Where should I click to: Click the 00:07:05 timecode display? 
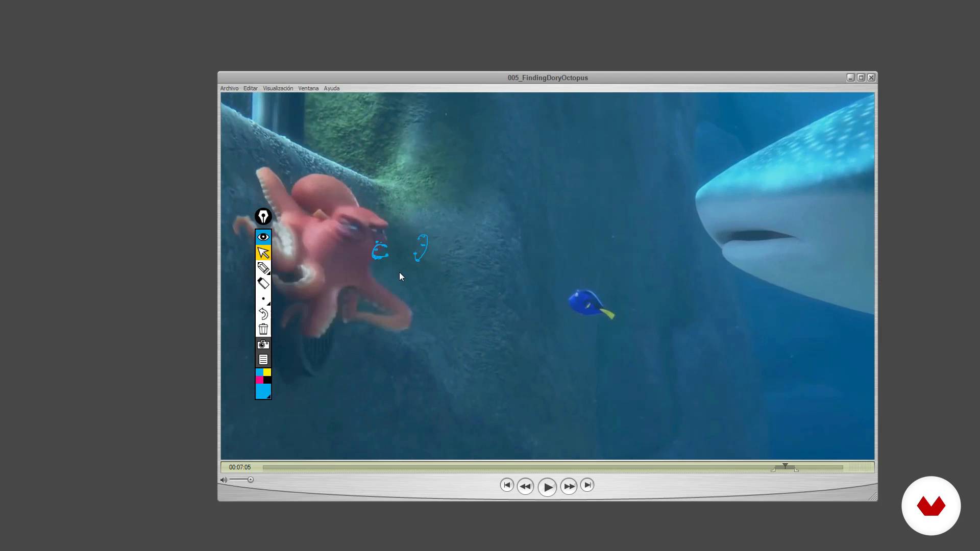pos(240,467)
